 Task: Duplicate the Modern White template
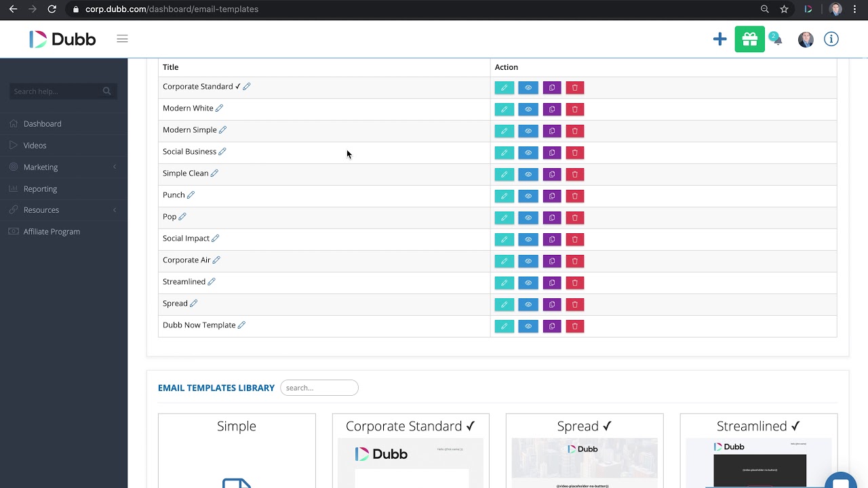click(x=552, y=109)
